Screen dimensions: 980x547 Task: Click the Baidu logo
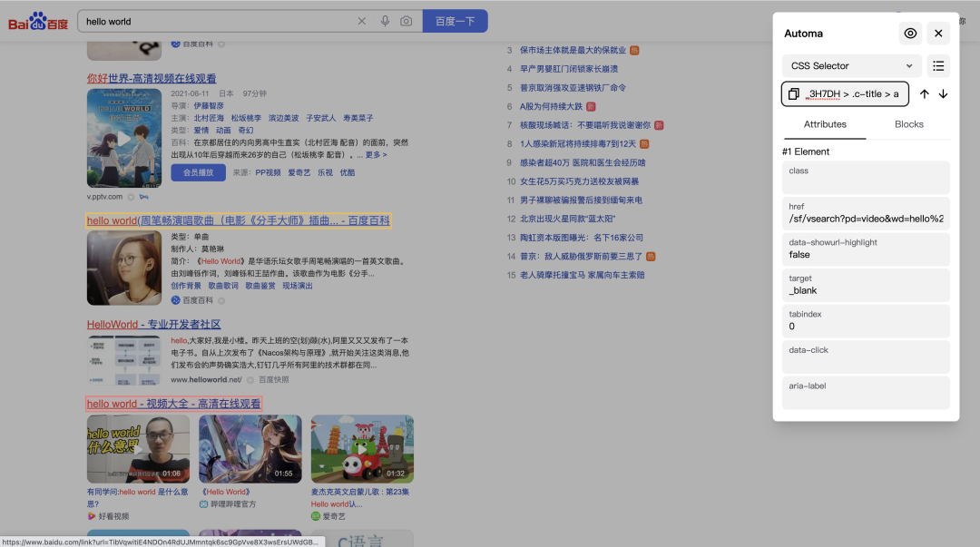[37, 21]
